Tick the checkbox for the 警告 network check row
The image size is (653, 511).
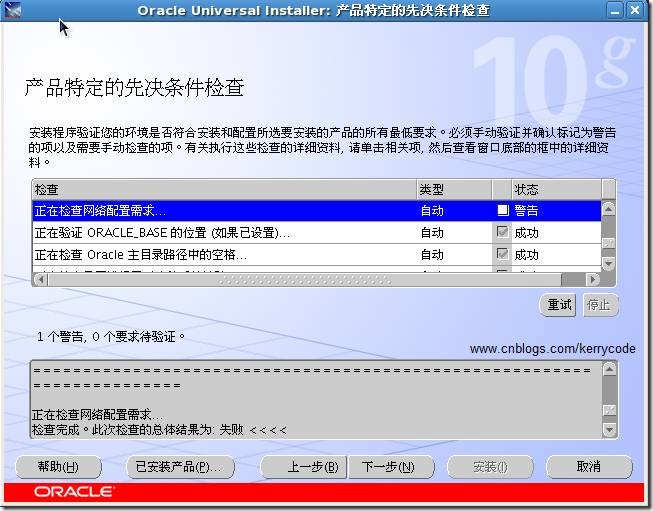click(503, 210)
